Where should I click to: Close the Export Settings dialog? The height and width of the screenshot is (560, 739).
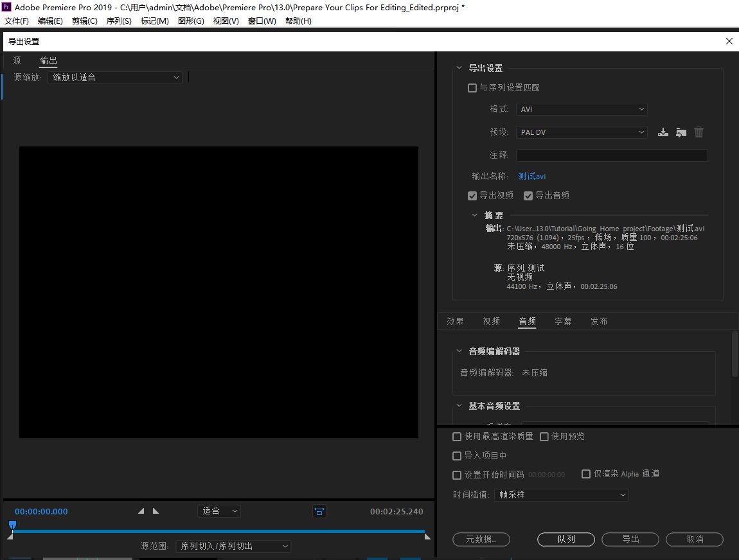click(729, 42)
